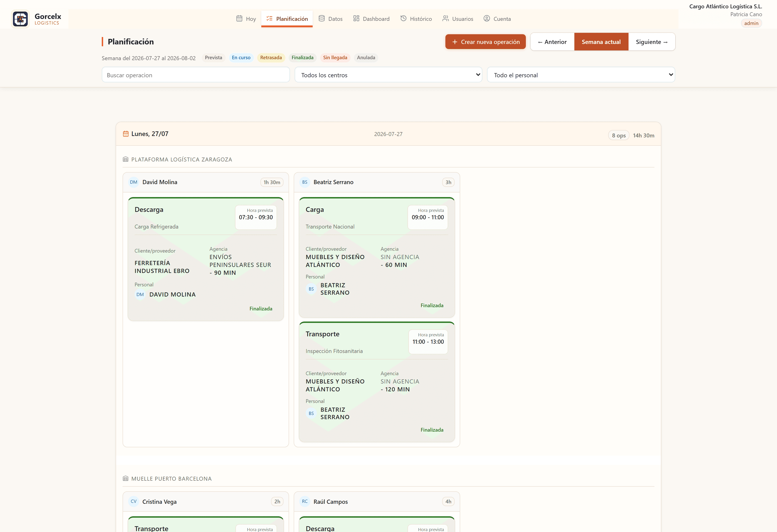This screenshot has height=532, width=777.
Task: Open the Usuarios tab
Action: pyautogui.click(x=458, y=19)
